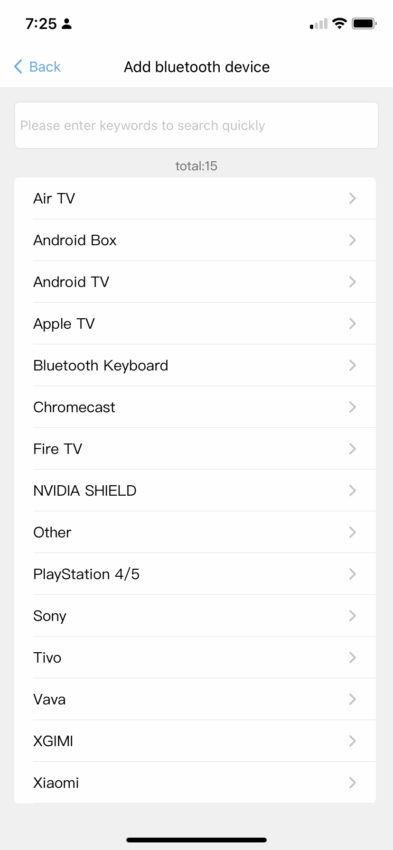Select PlayStation 4/5 from the list

pyautogui.click(x=195, y=574)
